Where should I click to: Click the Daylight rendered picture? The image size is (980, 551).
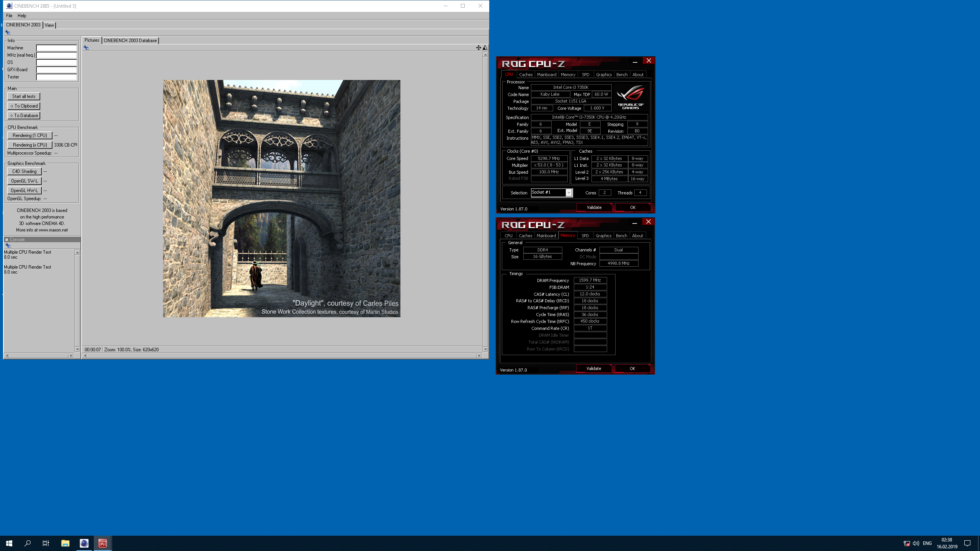(282, 199)
